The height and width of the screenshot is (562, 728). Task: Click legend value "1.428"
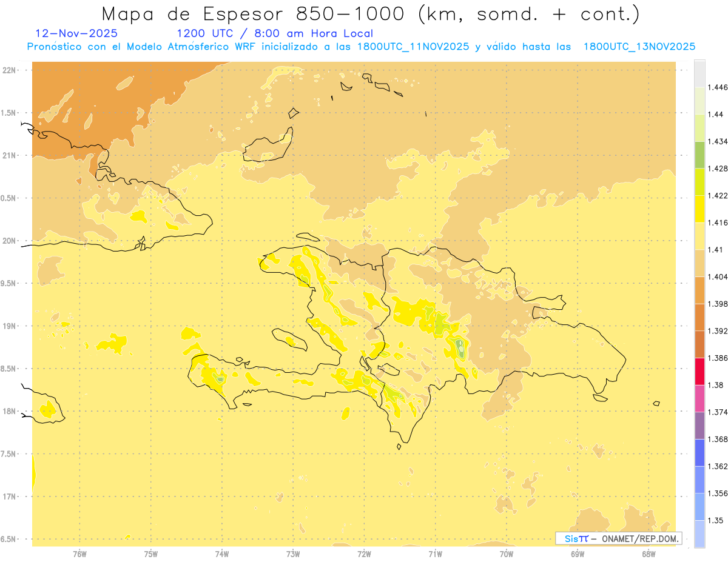coord(718,169)
